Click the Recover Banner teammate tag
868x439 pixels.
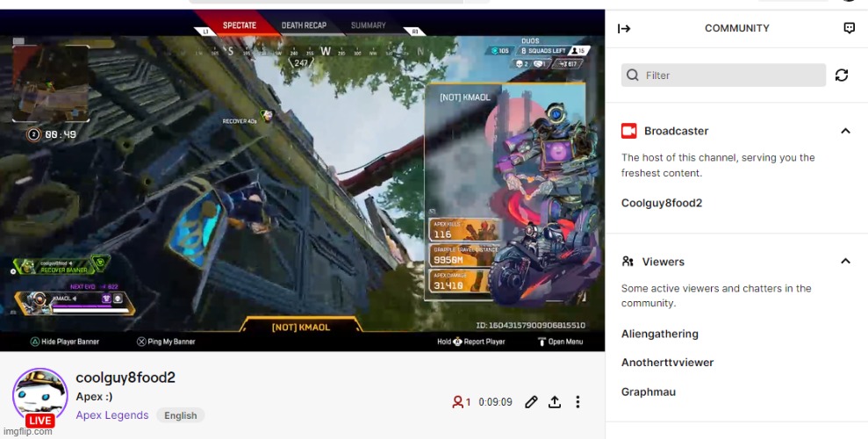[x=61, y=266]
